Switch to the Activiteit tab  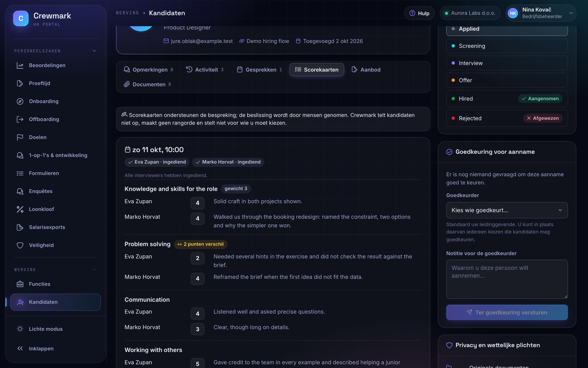205,70
